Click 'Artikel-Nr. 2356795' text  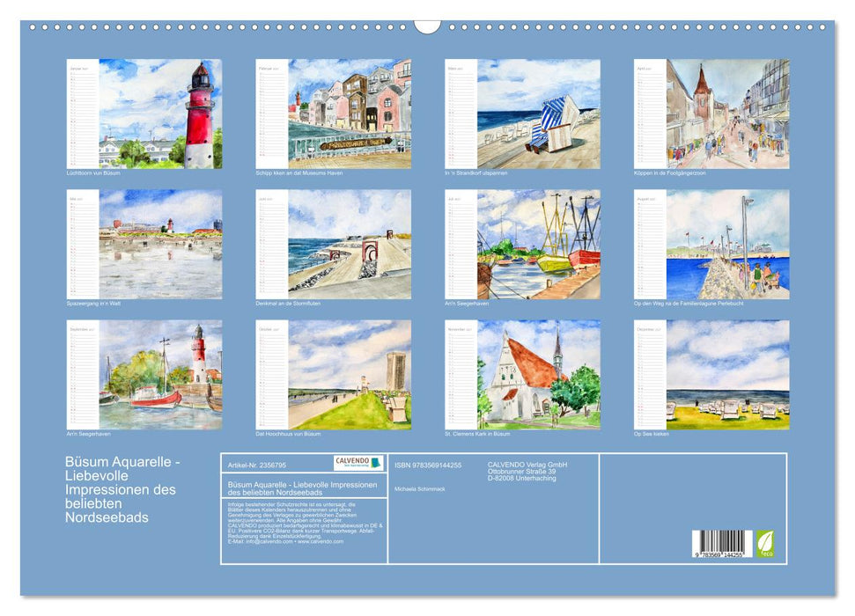coord(257,466)
